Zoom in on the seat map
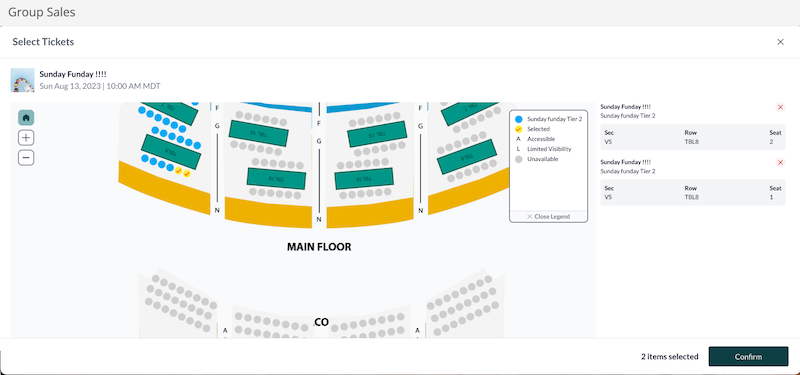 tap(26, 138)
